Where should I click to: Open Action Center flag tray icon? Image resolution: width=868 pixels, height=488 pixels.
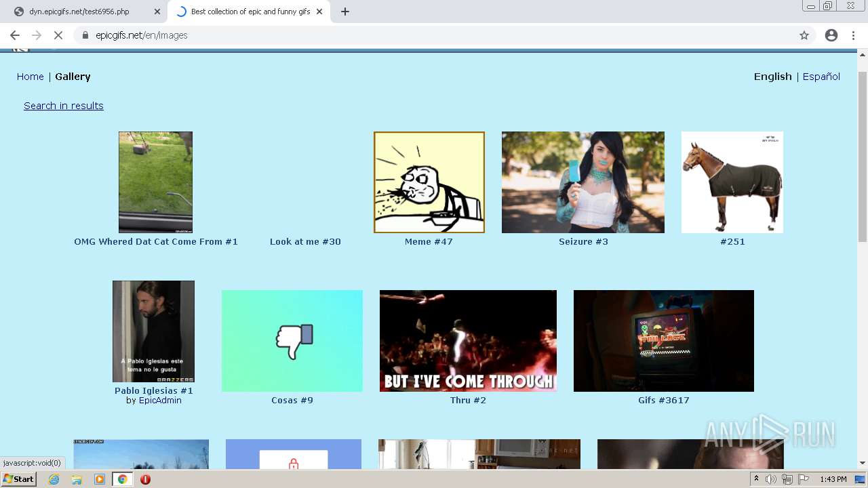(x=803, y=479)
